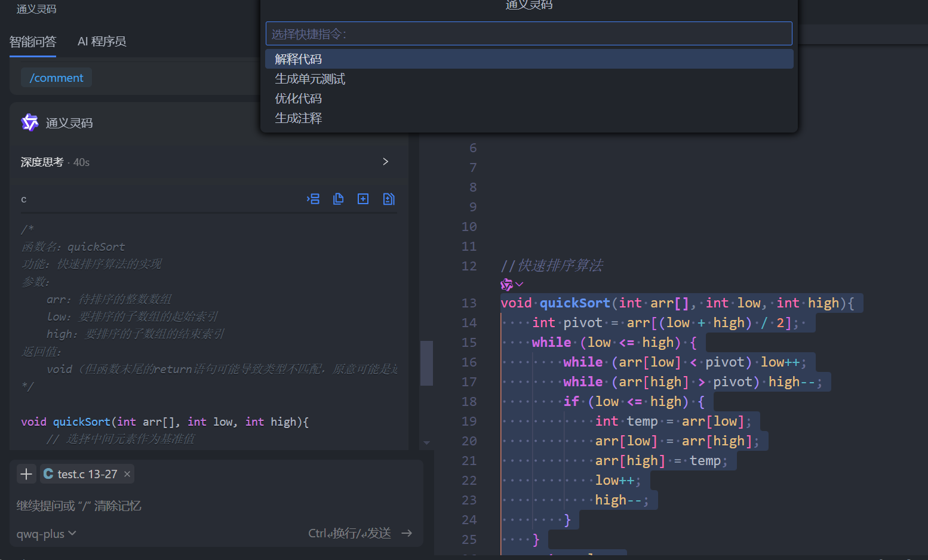Screen dimensions: 928x560
Task: Focus the 继续提问 chat input field
Action: pyautogui.click(x=216, y=506)
